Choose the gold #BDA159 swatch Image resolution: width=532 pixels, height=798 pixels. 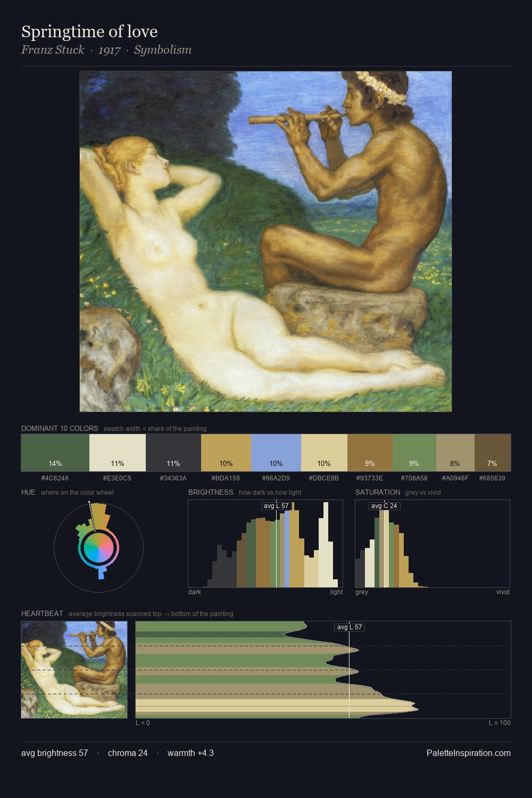pos(226,453)
